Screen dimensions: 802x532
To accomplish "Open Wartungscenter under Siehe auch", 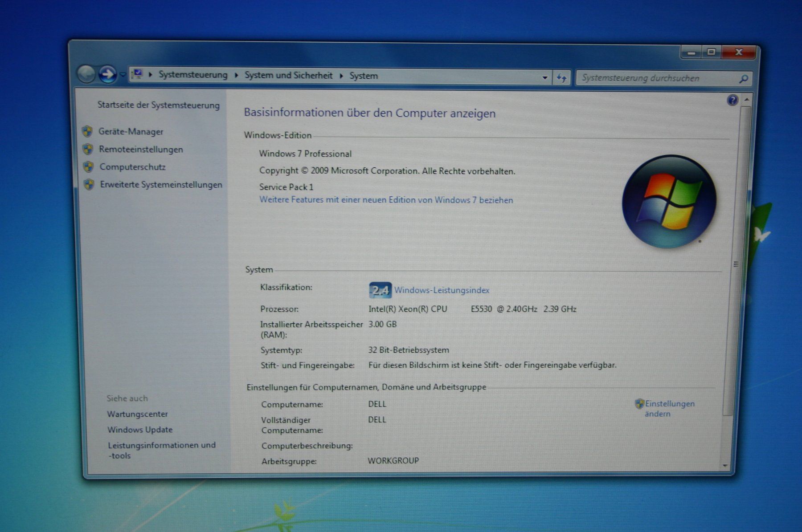I will 137,414.
